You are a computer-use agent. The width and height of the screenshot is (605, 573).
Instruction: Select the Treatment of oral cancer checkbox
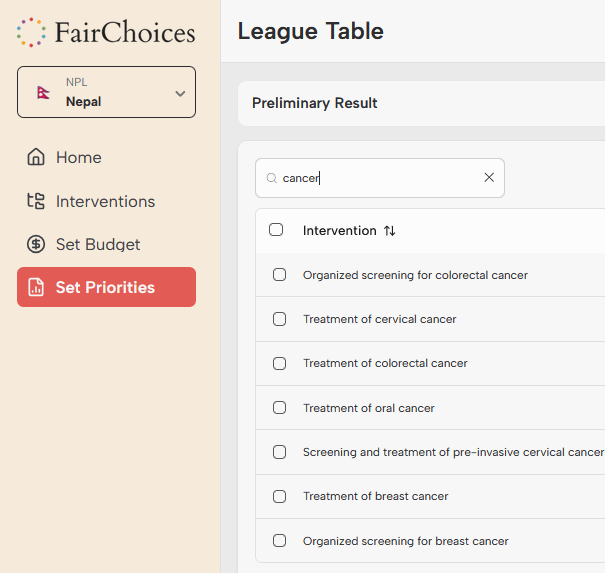[x=280, y=408]
